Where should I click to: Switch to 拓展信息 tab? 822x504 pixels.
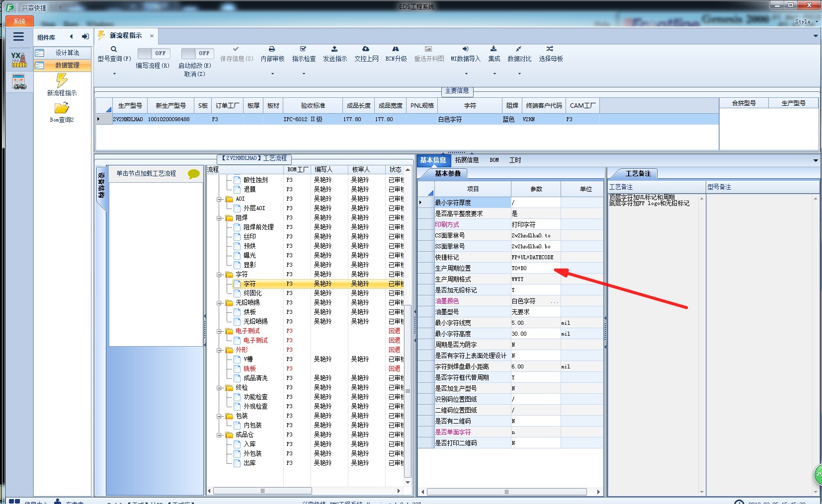(467, 160)
